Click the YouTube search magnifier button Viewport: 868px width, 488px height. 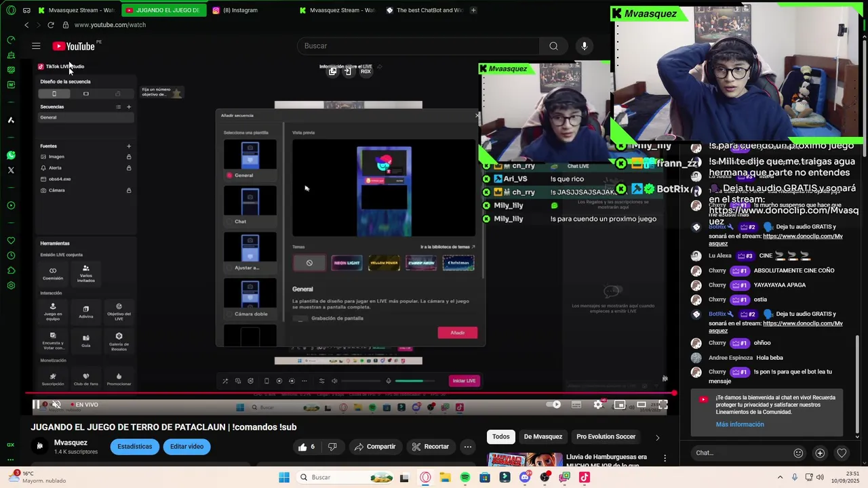[x=553, y=46]
